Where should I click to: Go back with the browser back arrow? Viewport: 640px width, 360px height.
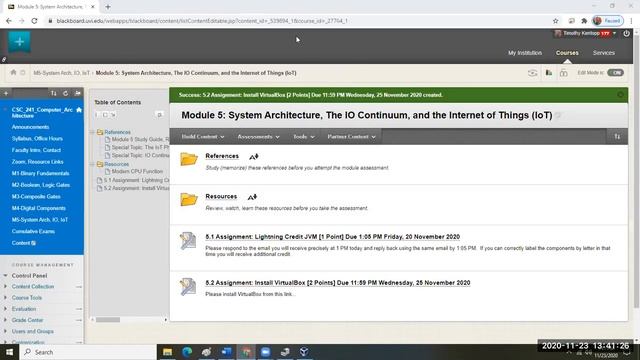(9, 21)
